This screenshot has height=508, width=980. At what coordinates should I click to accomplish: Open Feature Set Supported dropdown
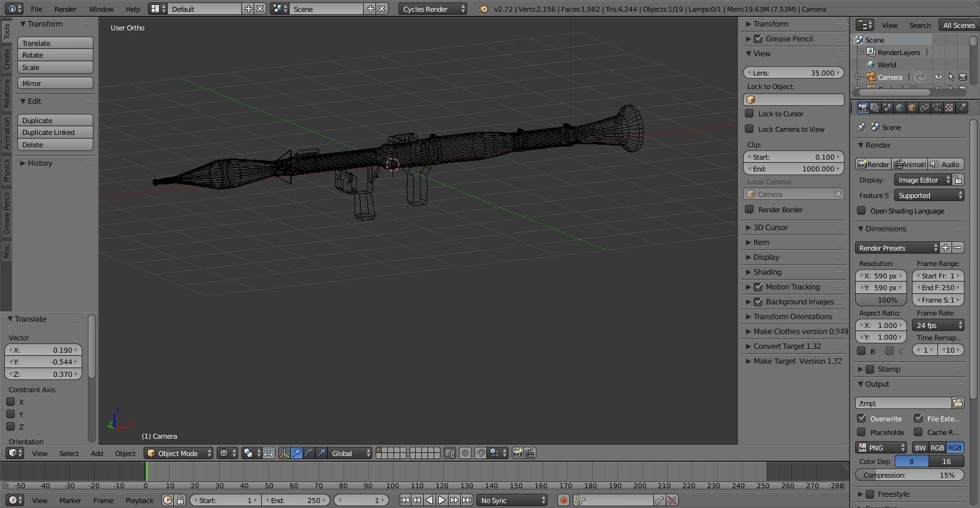[929, 195]
